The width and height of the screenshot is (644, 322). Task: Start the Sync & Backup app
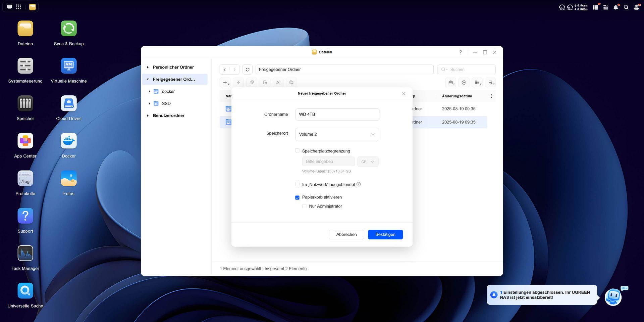pyautogui.click(x=68, y=28)
